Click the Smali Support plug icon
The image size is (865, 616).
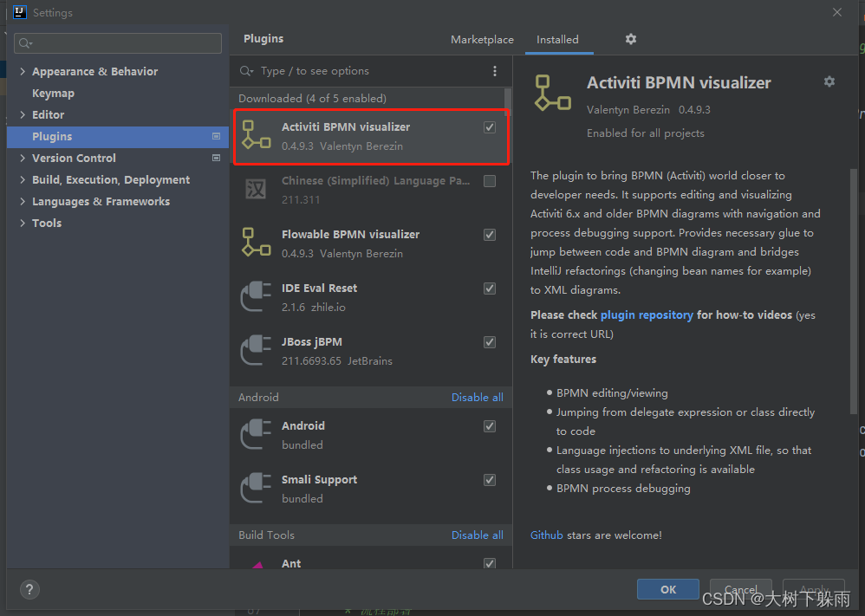(x=256, y=488)
